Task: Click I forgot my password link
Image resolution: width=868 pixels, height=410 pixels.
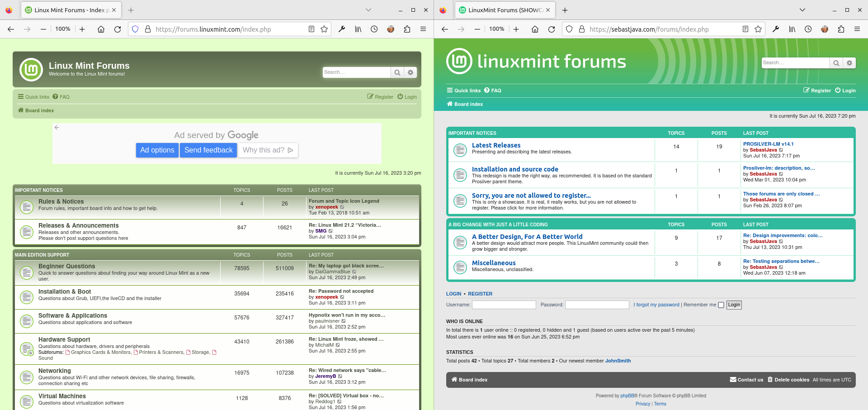Action: coord(656,305)
